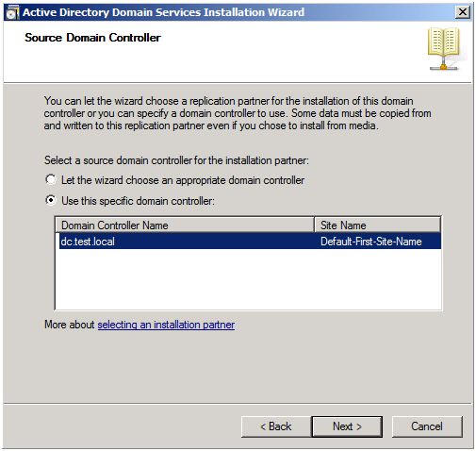
Task: Close the Installation Wizard window
Action: point(462,12)
